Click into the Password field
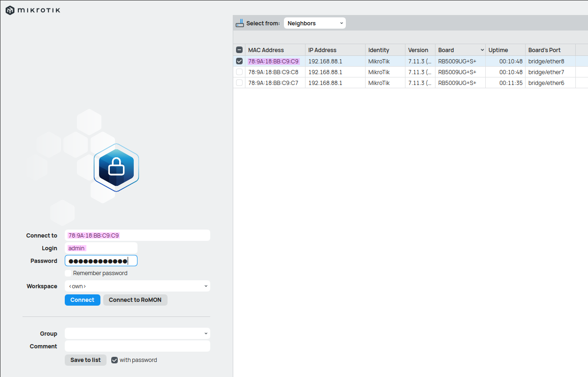 point(101,261)
